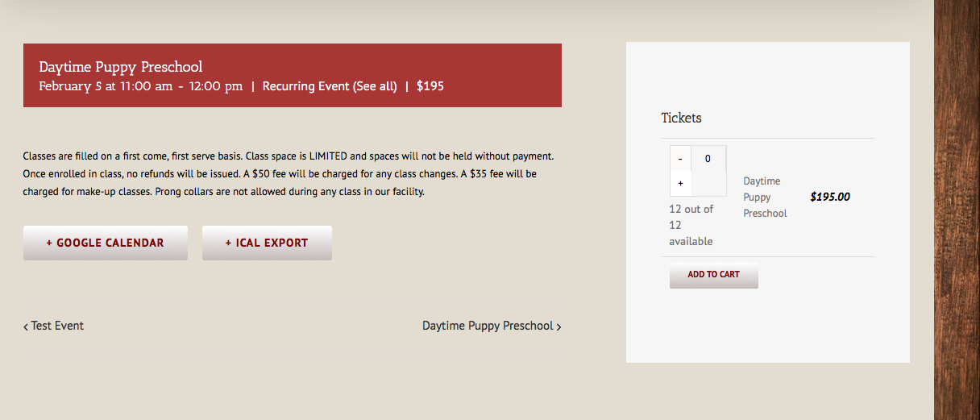Viewport: 980px width, 420px height.
Task: Click the left chevron before Test Event
Action: 26,326
